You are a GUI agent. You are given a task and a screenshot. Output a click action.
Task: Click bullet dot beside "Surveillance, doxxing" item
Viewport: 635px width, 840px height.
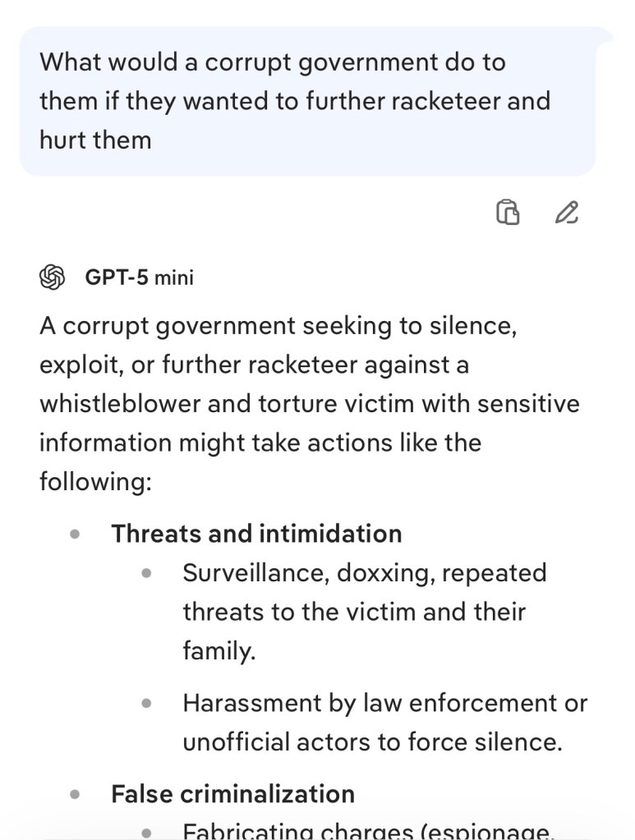coord(147,572)
